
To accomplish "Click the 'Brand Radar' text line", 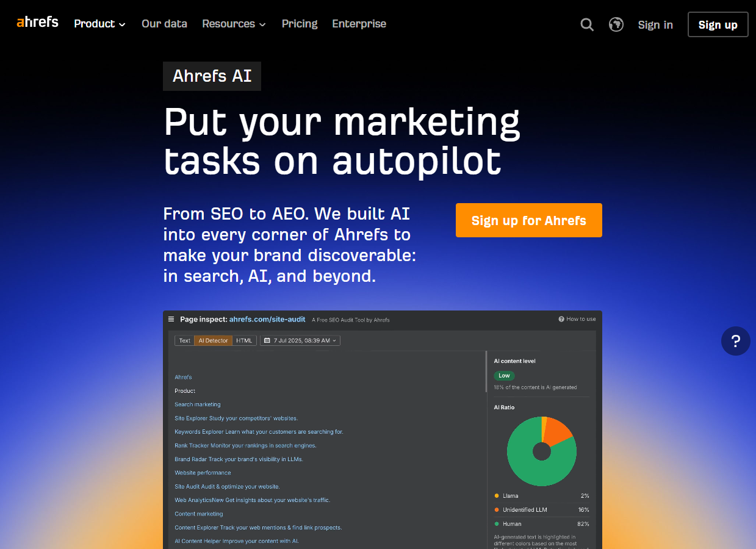I will [239, 459].
